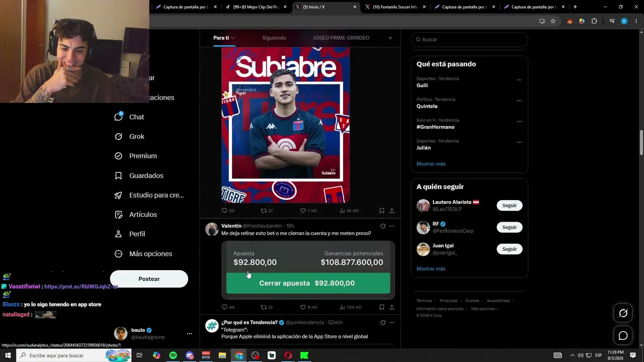644x362 pixels.
Task: Repost the Subiabre Tigre post
Action: pyautogui.click(x=264, y=211)
